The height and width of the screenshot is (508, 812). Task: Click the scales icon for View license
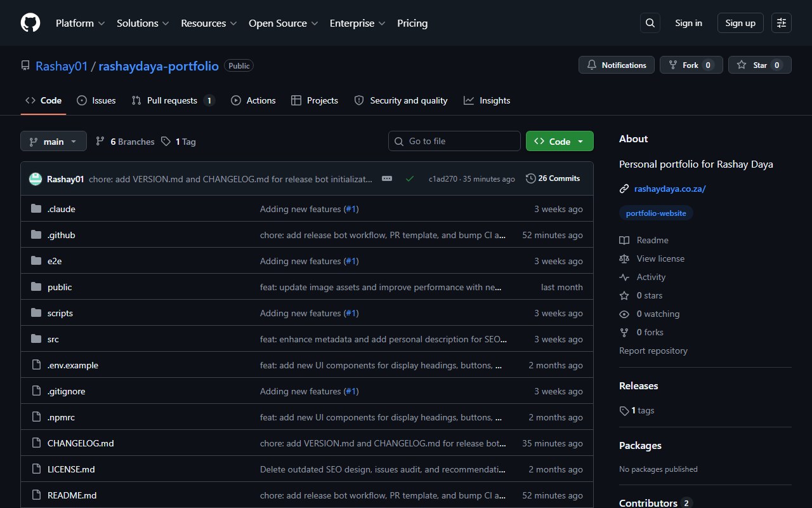tap(624, 258)
